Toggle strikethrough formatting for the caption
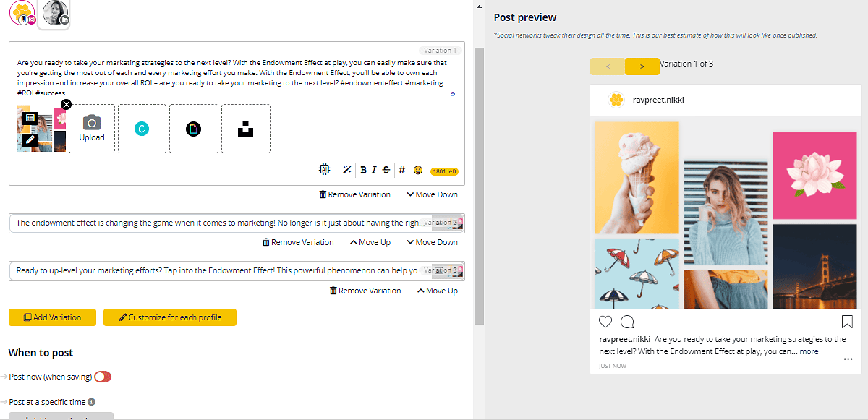 pyautogui.click(x=385, y=169)
